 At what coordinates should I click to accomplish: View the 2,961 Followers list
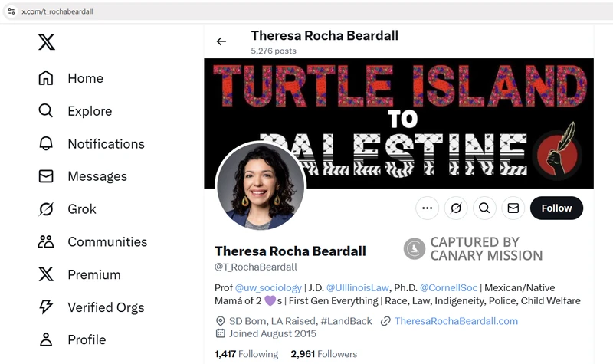click(323, 354)
